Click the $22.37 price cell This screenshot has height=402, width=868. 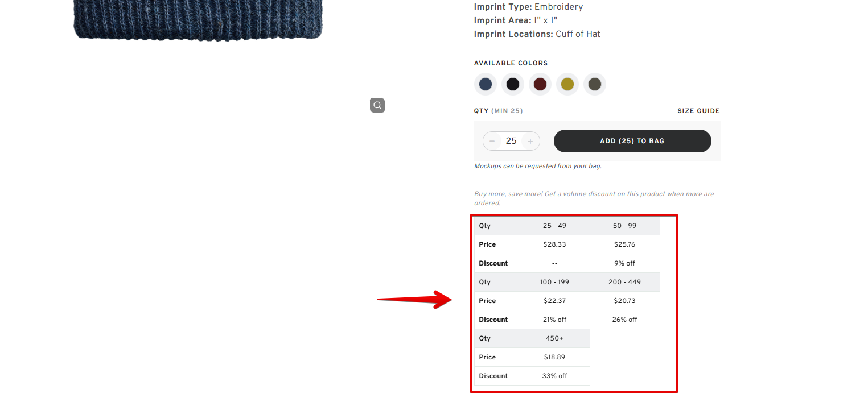pyautogui.click(x=554, y=301)
